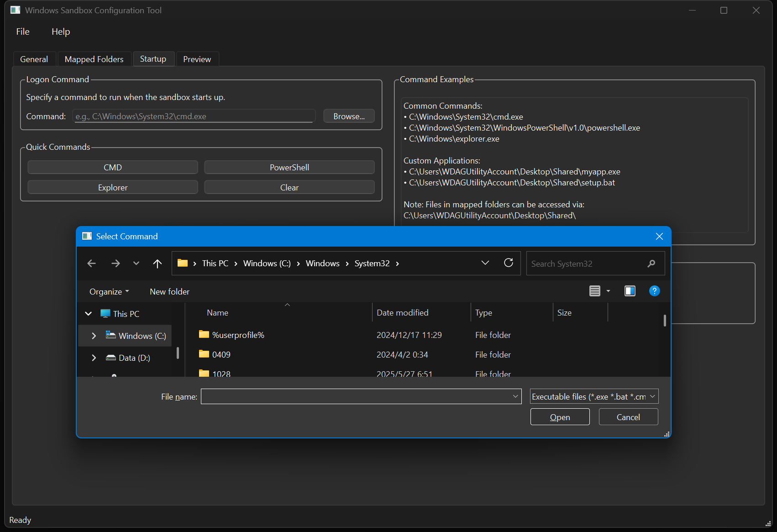
Task: Click Open in file dialog
Action: 560,417
